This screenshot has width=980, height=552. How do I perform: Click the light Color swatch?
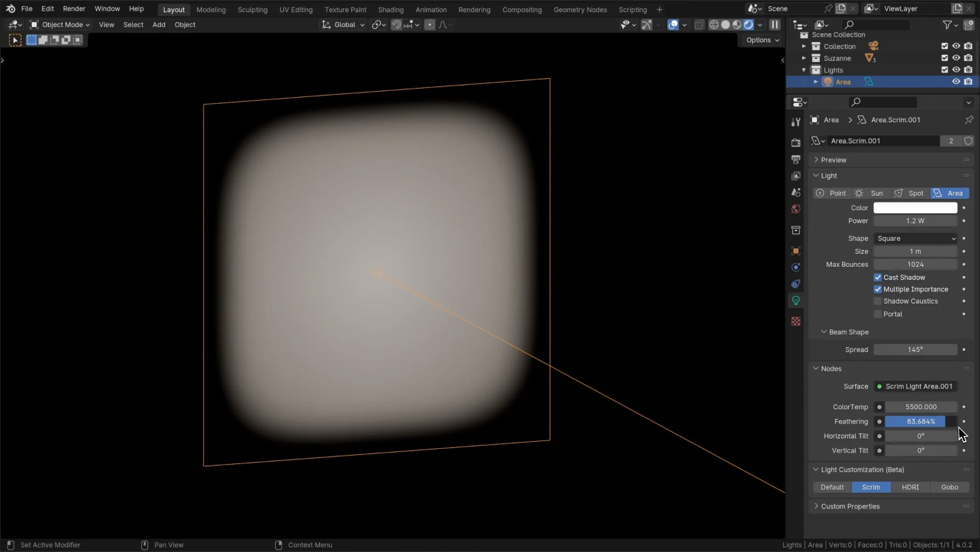tap(916, 208)
